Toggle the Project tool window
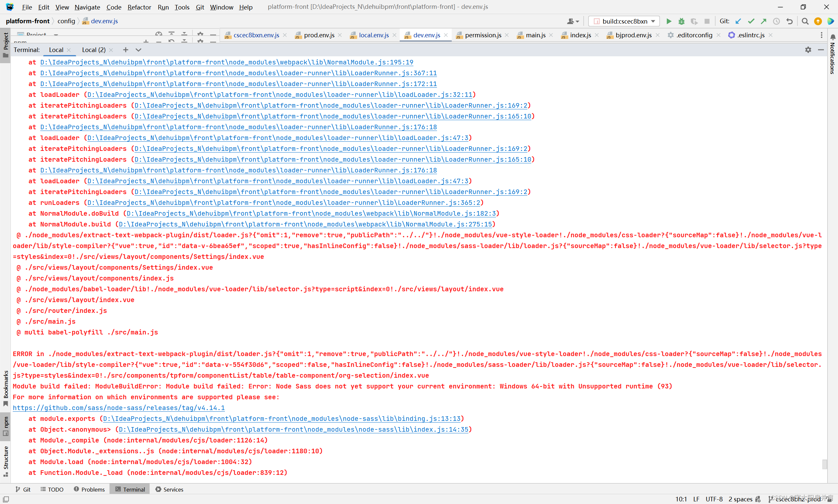 click(6, 44)
